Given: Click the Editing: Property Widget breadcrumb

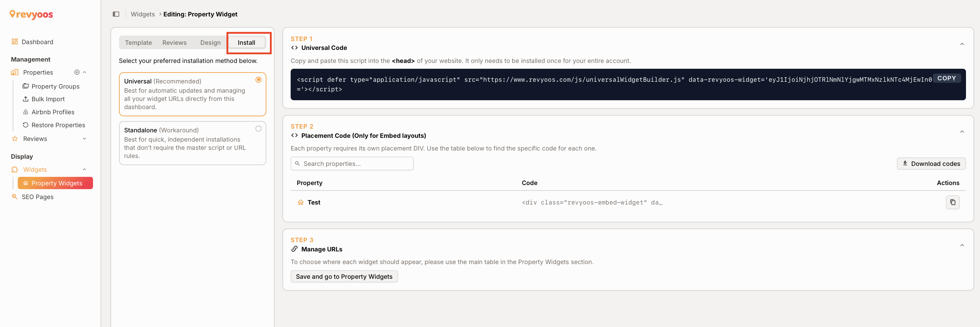Looking at the screenshot, I should click(x=200, y=14).
